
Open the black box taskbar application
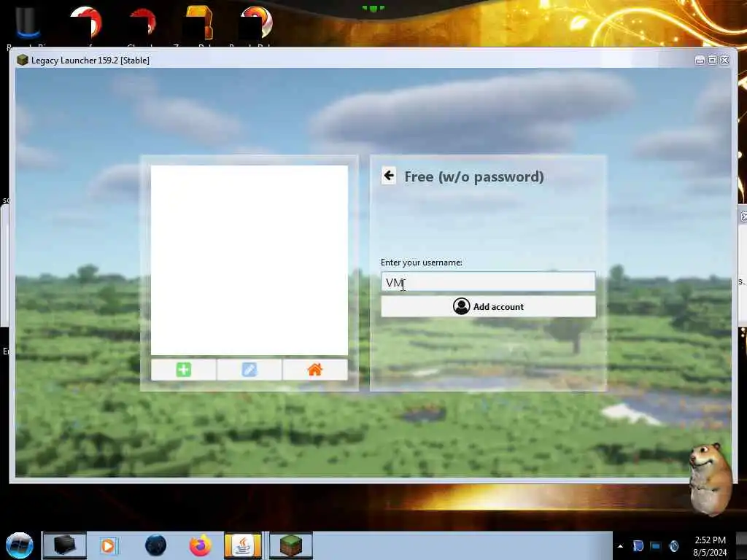pos(64,545)
